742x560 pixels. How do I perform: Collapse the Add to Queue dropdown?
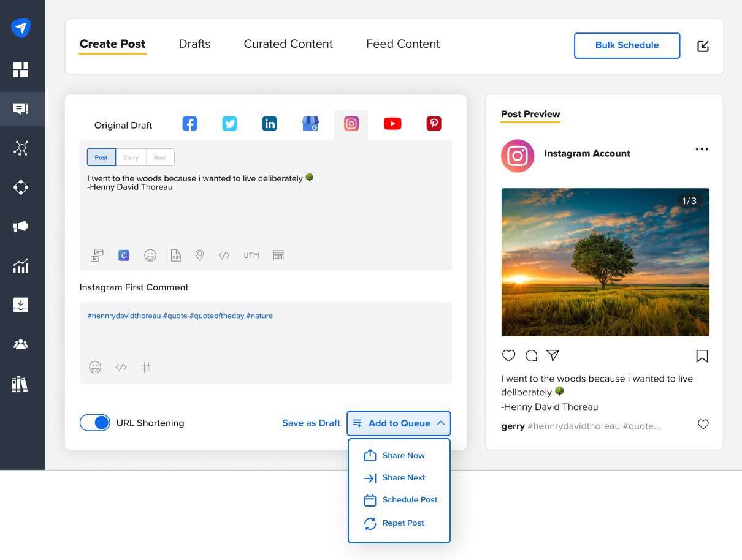click(x=441, y=423)
